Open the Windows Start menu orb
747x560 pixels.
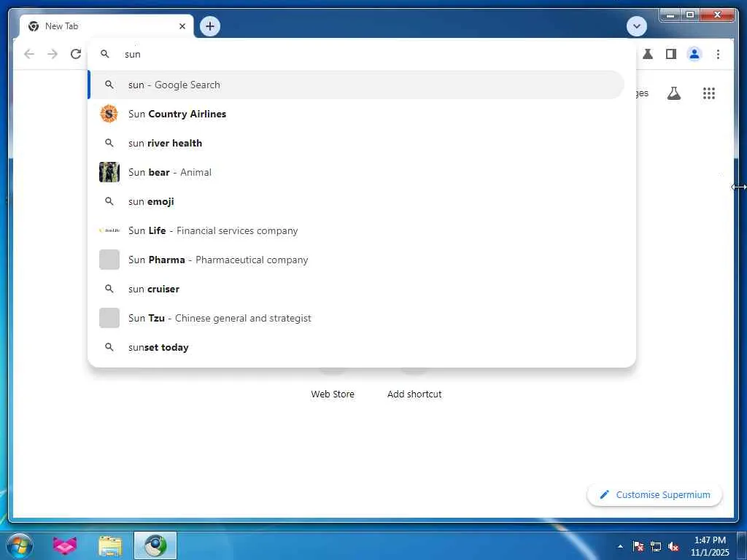(x=20, y=545)
